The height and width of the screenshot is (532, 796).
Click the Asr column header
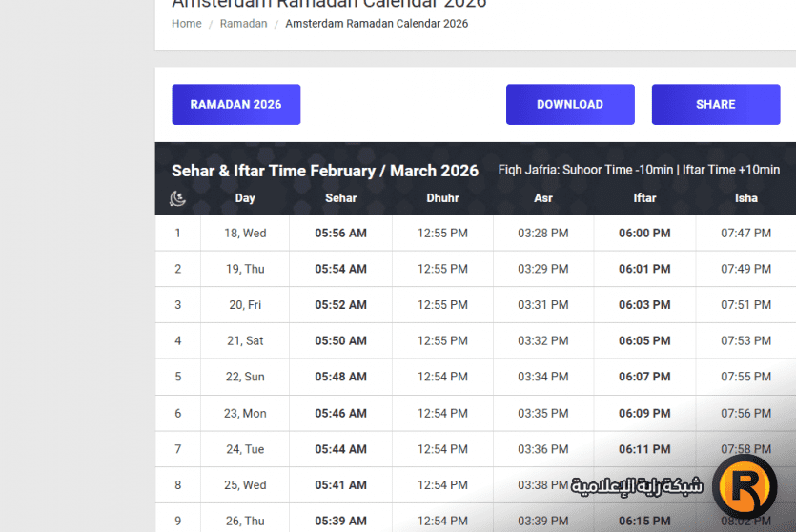pyautogui.click(x=542, y=198)
